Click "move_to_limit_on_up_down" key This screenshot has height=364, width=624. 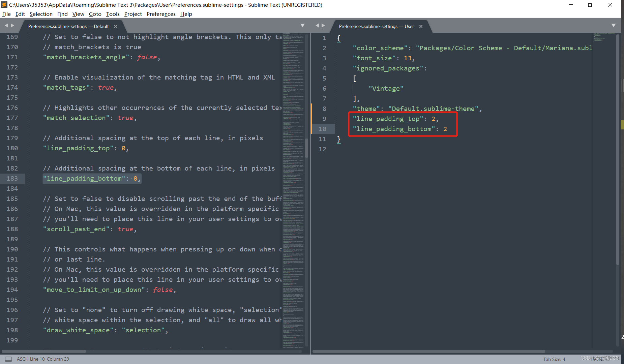point(94,290)
